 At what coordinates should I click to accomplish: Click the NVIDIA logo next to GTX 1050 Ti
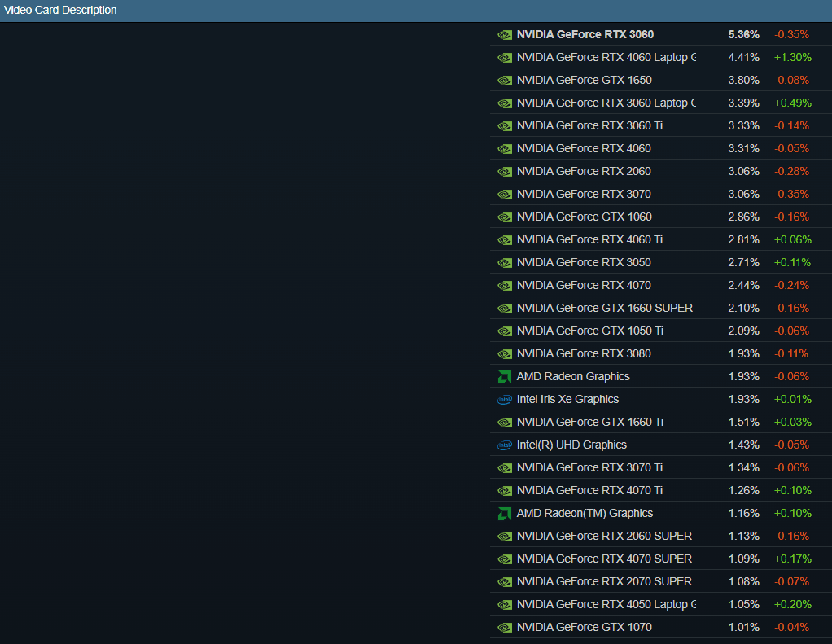click(505, 331)
